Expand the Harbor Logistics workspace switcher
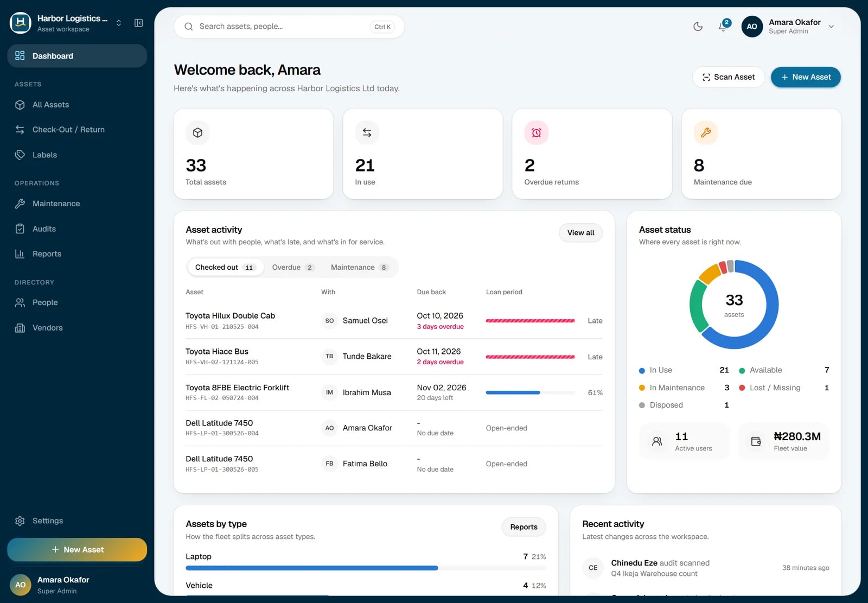This screenshot has height=603, width=868. (x=119, y=23)
